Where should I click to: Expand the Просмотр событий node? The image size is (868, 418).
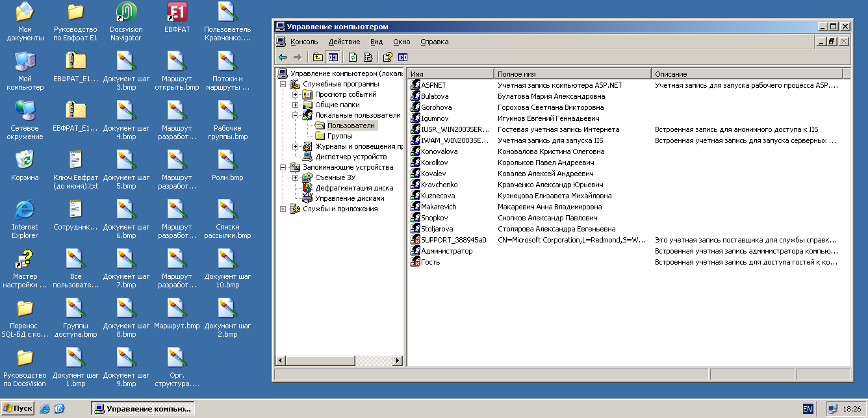click(x=295, y=94)
